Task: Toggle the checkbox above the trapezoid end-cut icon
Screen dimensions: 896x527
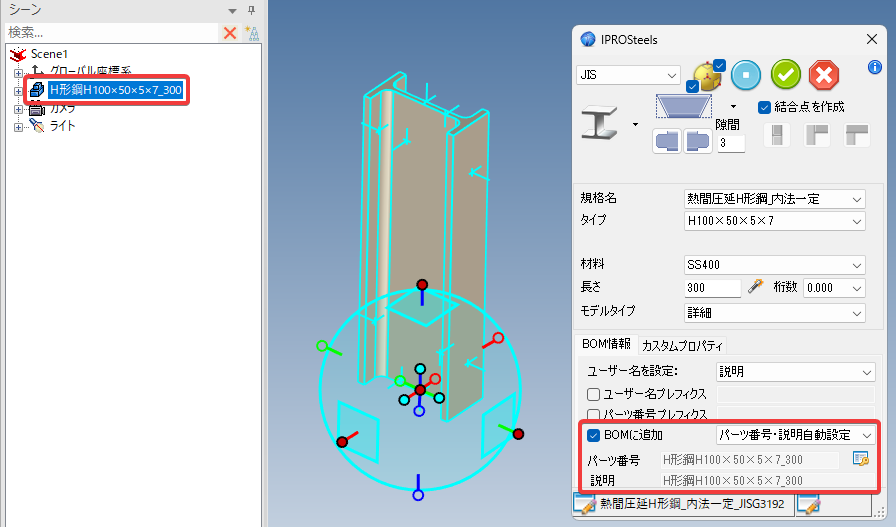Action: [692, 86]
